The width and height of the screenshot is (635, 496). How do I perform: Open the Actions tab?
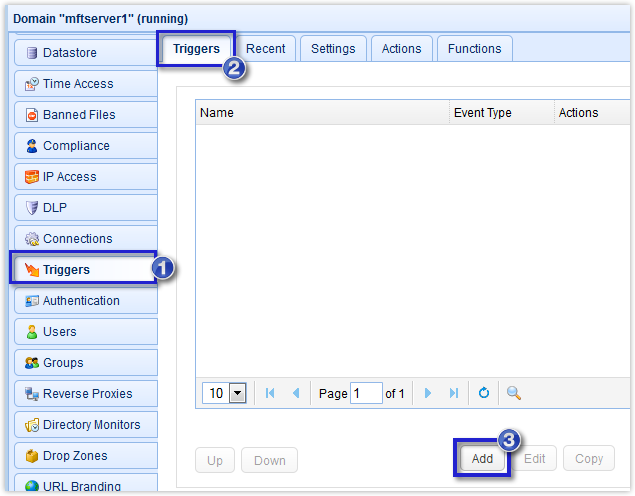point(401,49)
